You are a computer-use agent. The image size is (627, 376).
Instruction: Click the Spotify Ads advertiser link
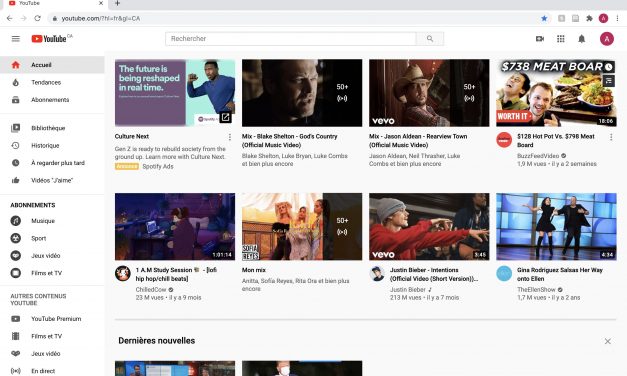pos(158,166)
